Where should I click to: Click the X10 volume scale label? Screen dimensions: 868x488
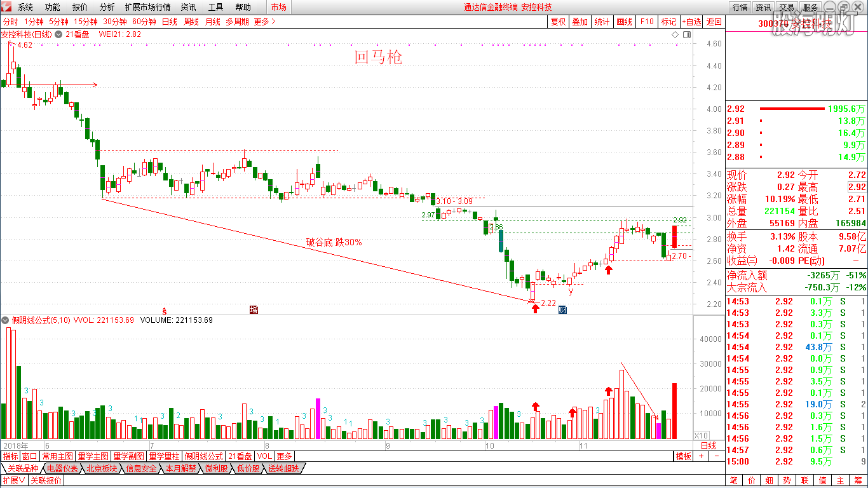[701, 435]
